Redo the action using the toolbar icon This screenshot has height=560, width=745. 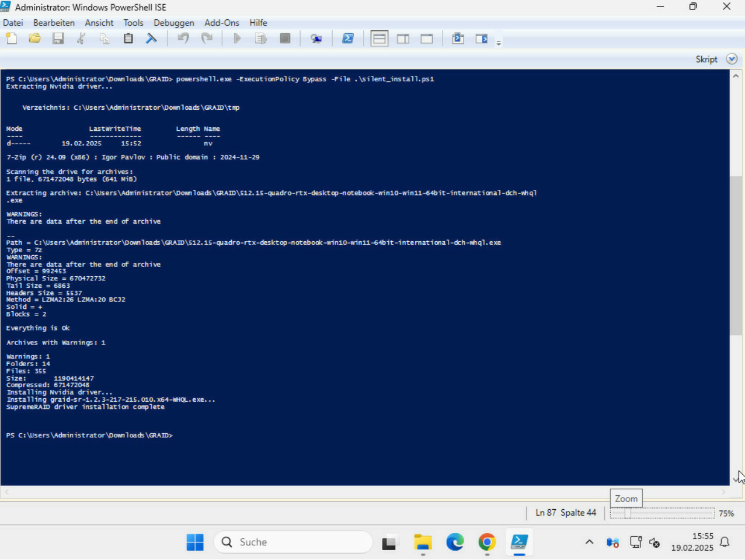[207, 39]
